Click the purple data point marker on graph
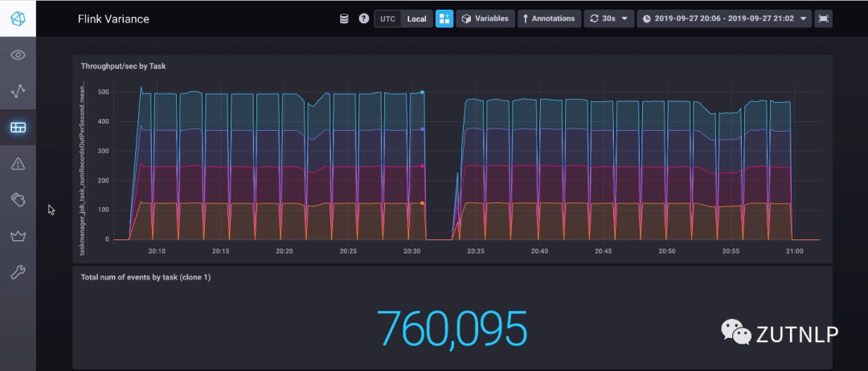The image size is (868, 371). coord(423,129)
